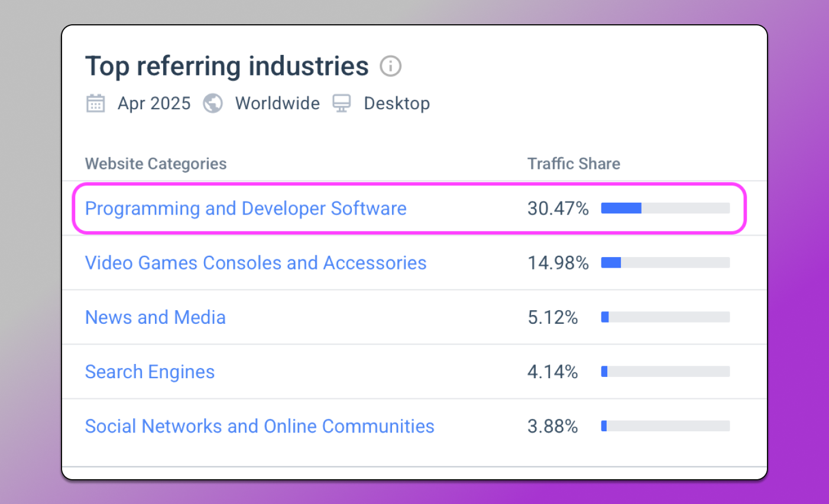
Task: Click the globe icon next to Worldwide
Action: pos(213,103)
